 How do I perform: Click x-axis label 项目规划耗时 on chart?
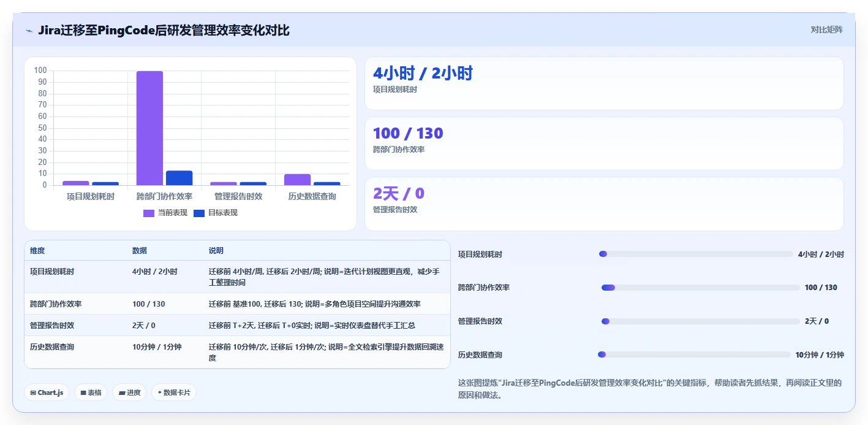click(91, 196)
